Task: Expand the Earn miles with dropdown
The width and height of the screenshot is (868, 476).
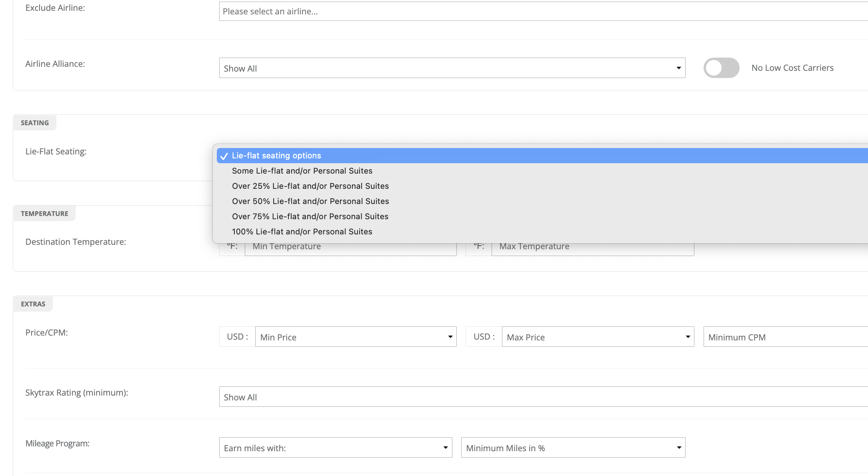Action: tap(335, 448)
